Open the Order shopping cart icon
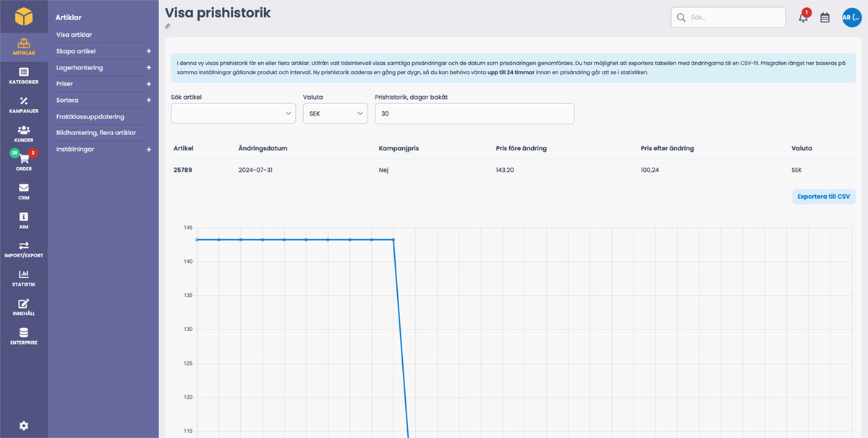This screenshot has height=438, width=868. coord(24,160)
